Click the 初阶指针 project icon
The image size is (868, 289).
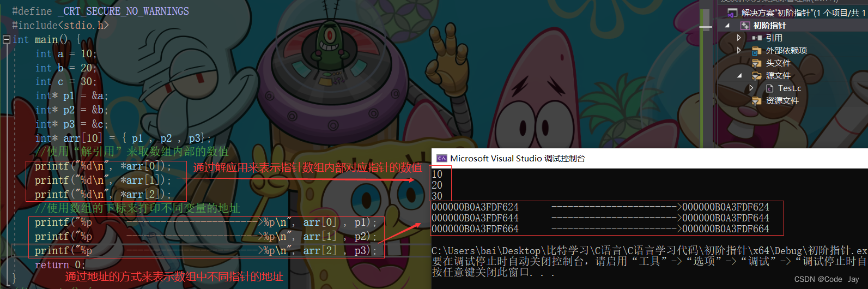[745, 26]
